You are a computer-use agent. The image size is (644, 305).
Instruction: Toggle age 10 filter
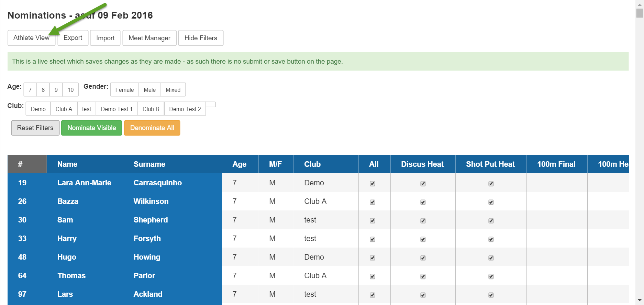click(70, 90)
